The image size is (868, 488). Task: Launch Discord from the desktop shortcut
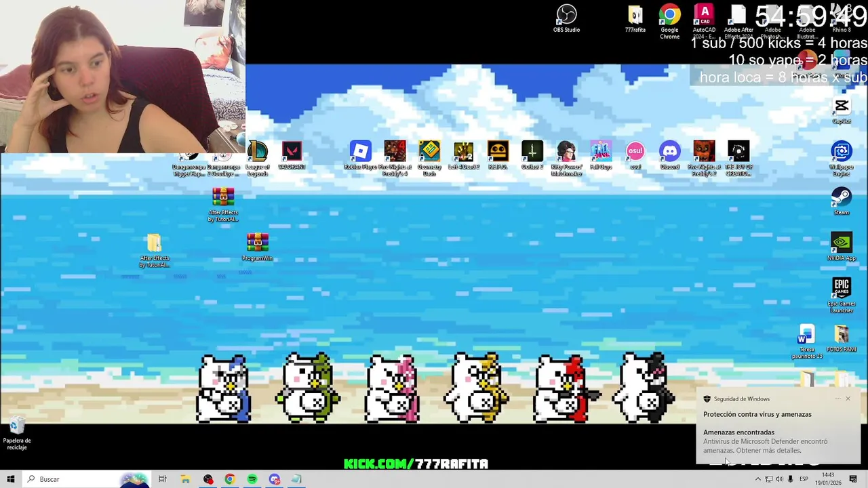point(669,155)
